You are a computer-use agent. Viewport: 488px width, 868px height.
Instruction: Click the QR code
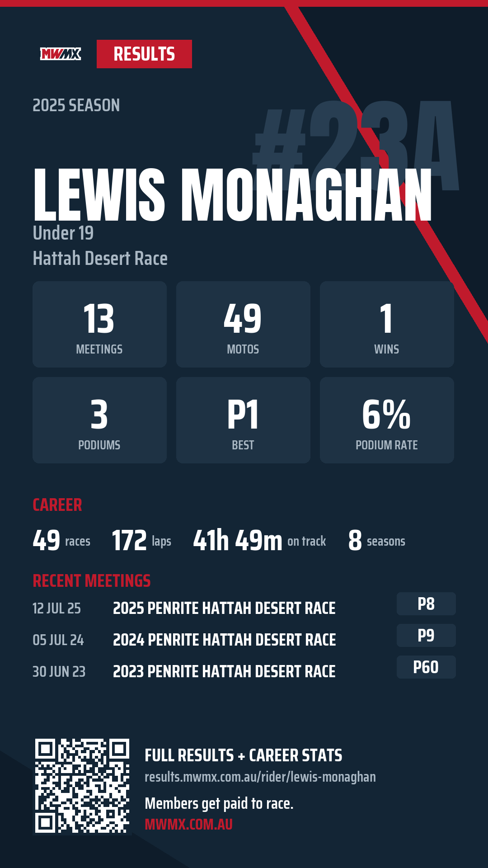[x=82, y=786]
